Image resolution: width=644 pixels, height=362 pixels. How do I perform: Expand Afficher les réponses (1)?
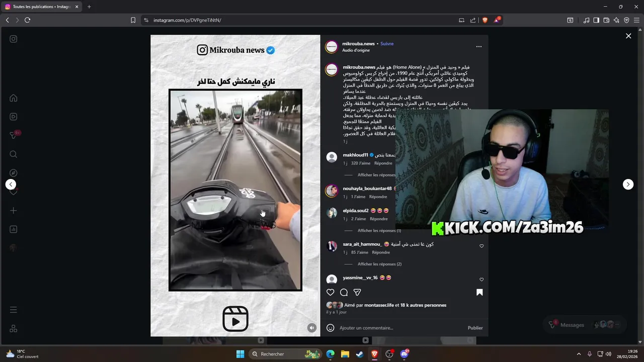click(379, 230)
